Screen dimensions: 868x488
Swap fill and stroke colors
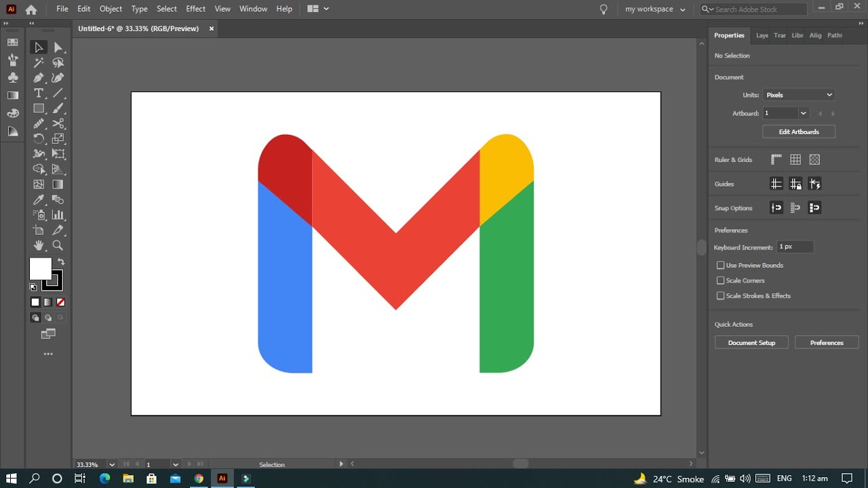coord(61,262)
